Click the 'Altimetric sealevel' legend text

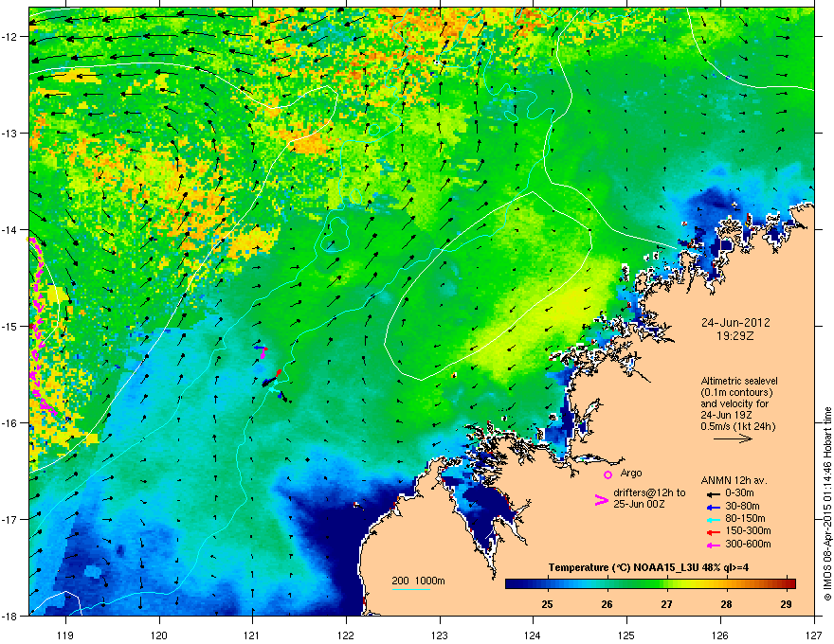(739, 381)
